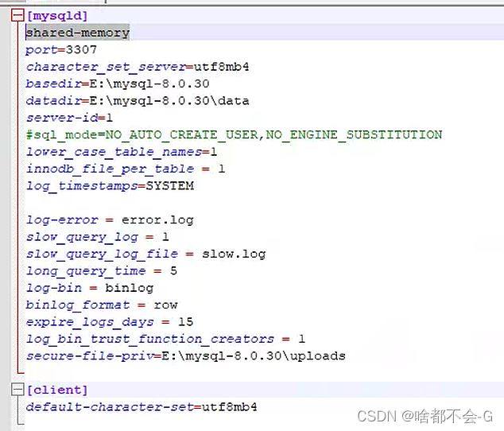Screen dimensions: 504x431
Task: Click the slow_query_log_file = slow.log line
Action: [x=145, y=254]
